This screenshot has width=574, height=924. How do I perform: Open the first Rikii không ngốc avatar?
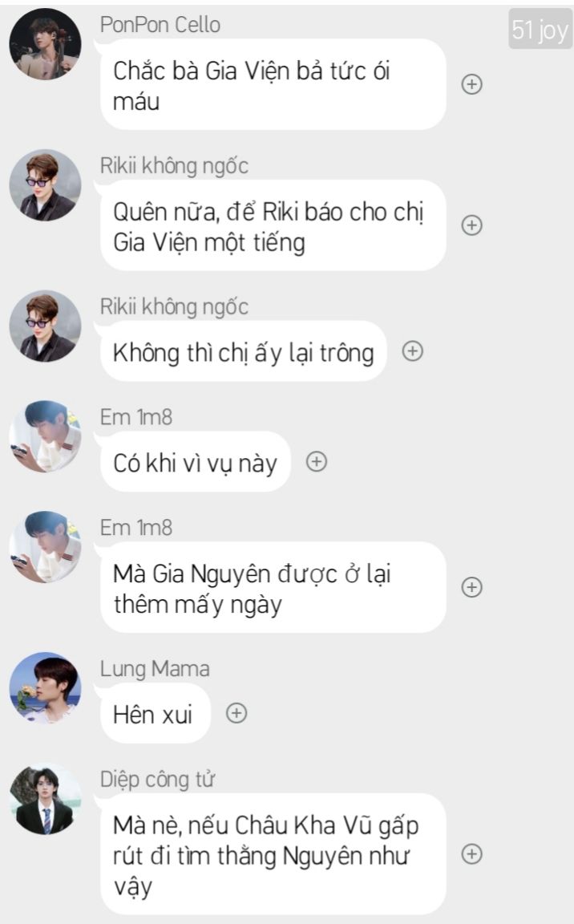(46, 185)
